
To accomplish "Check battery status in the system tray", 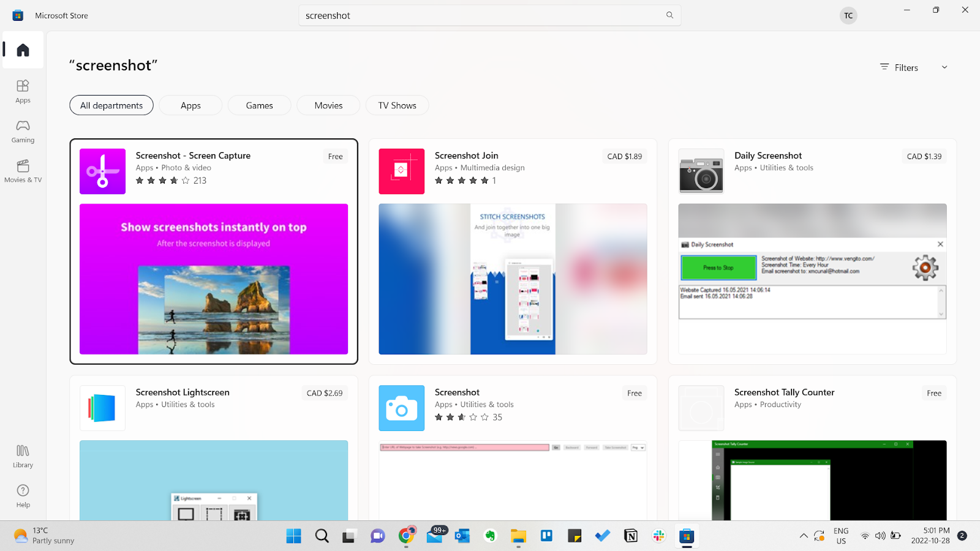I will (895, 536).
